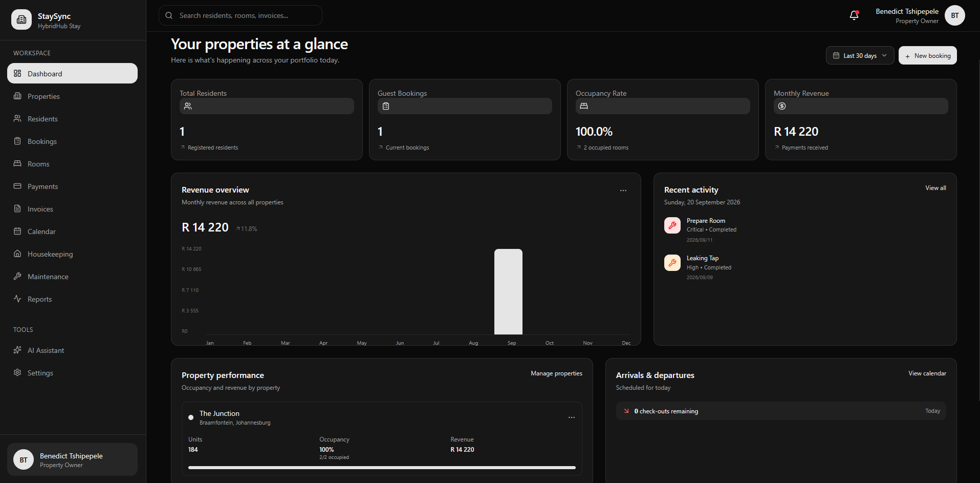Open The Junction property options menu
Viewport: 980px width, 483px height.
pos(572,417)
